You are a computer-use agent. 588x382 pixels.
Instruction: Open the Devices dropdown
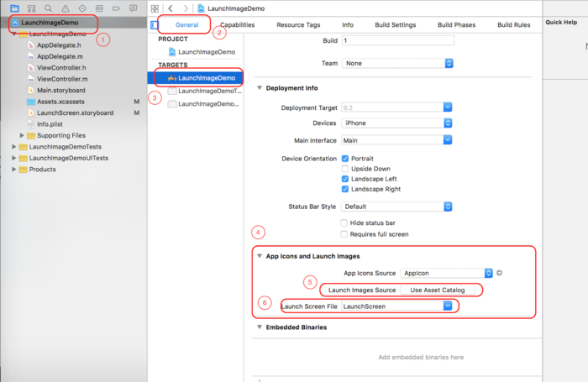point(396,123)
